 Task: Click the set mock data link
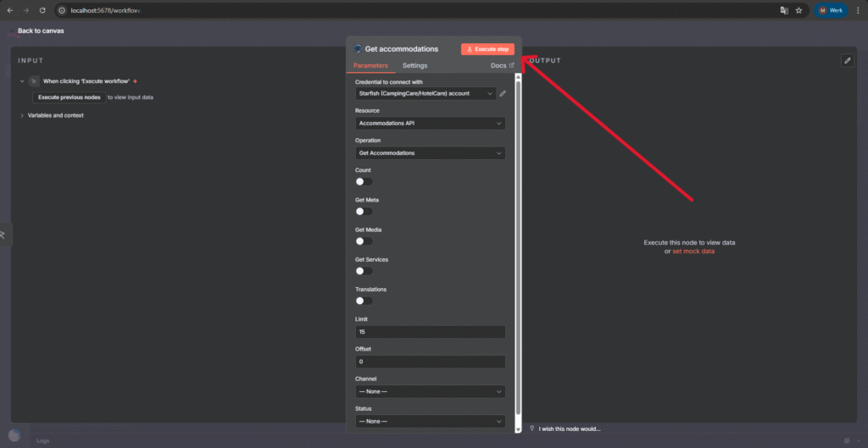coord(693,252)
